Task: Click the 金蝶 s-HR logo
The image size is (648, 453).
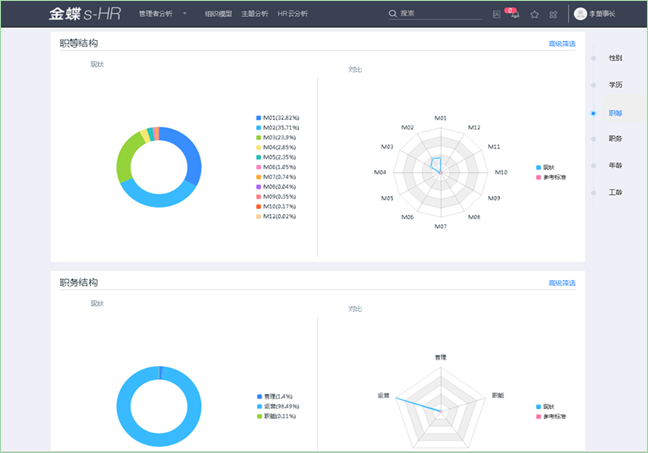Action: pyautogui.click(x=86, y=15)
